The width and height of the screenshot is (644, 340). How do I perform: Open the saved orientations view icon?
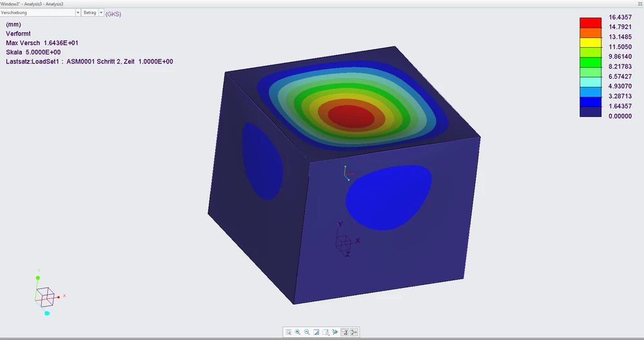tap(326, 332)
